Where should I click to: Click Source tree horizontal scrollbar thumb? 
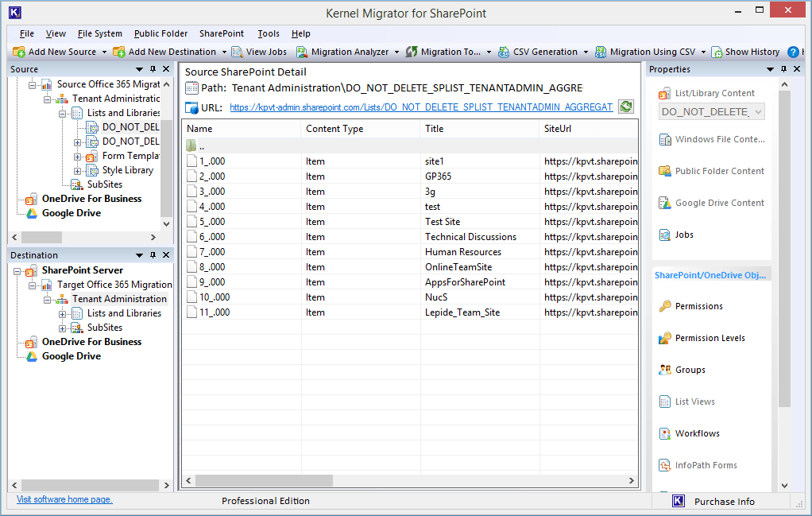pyautogui.click(x=41, y=237)
